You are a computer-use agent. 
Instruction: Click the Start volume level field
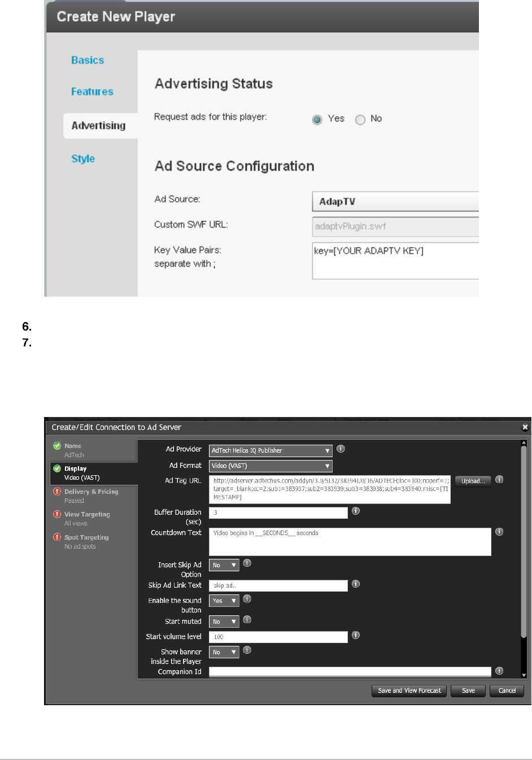click(278, 637)
